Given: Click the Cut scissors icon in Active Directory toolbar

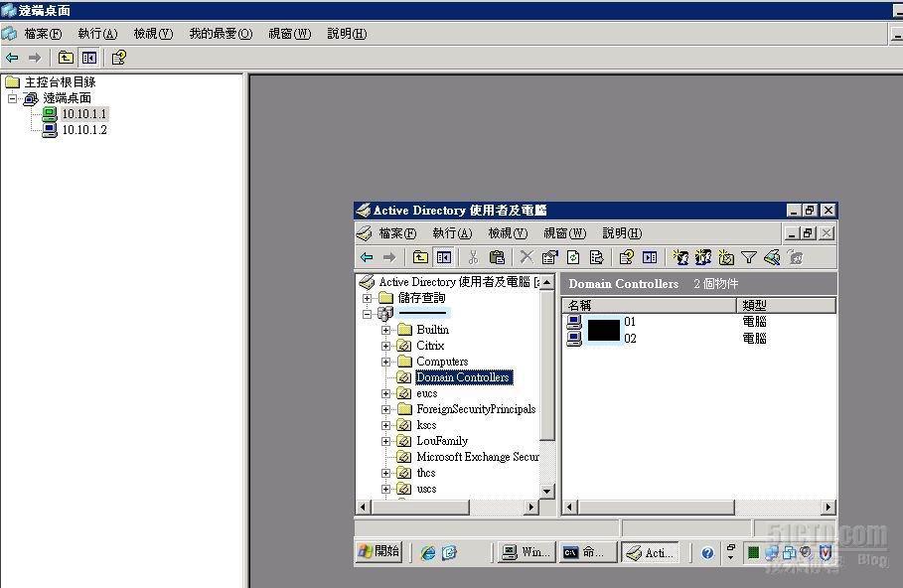Looking at the screenshot, I should coord(474,257).
